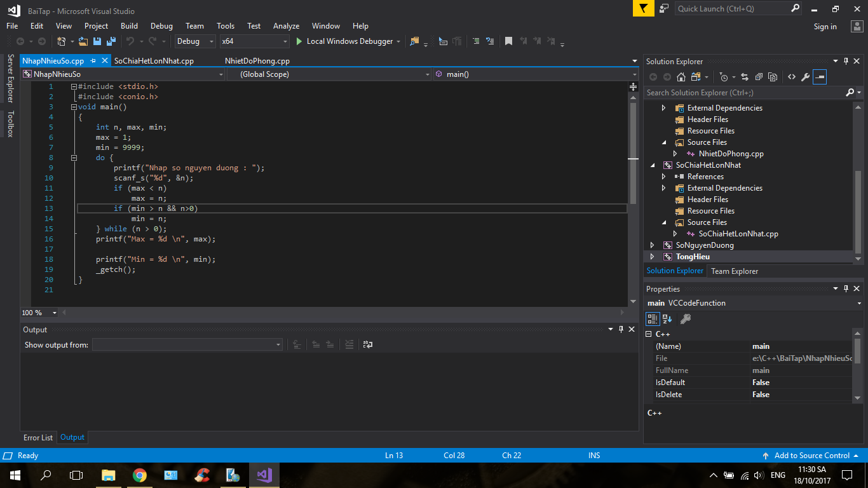
Task: Expand the TongHieu project node
Action: click(653, 257)
